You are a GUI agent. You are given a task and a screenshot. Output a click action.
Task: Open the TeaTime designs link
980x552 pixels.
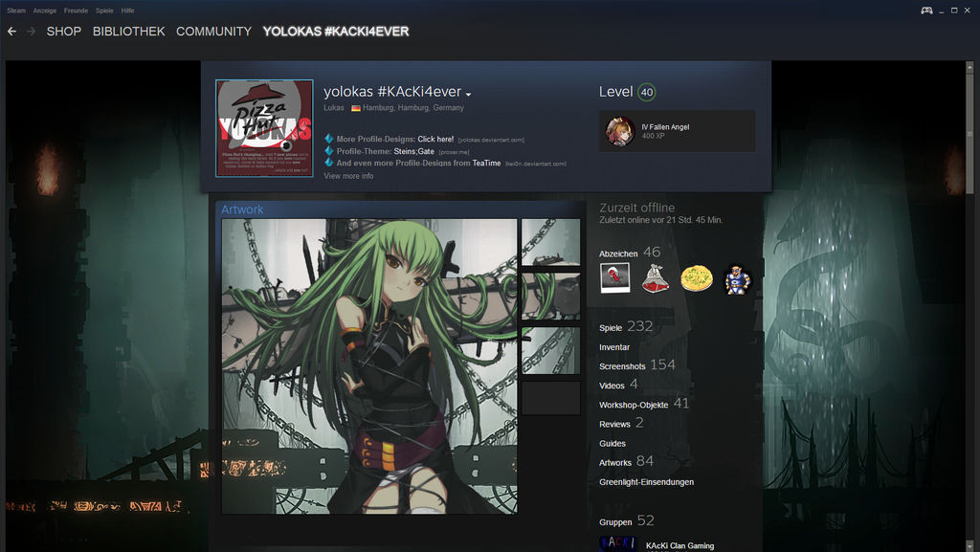[486, 163]
